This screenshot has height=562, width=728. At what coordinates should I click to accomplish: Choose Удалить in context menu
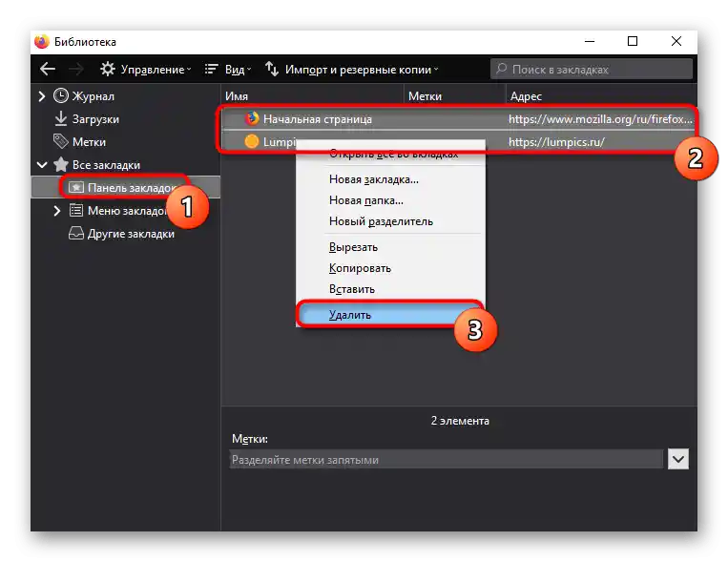pos(390,315)
